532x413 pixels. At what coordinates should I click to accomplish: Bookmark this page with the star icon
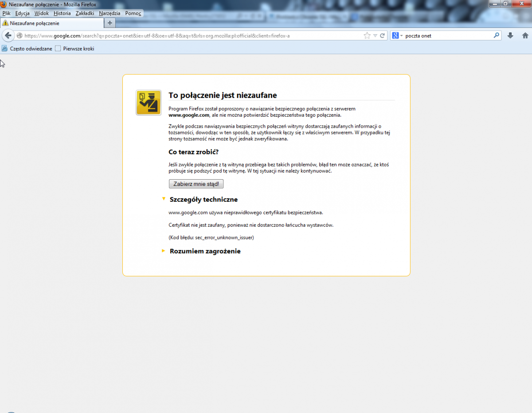click(x=367, y=35)
